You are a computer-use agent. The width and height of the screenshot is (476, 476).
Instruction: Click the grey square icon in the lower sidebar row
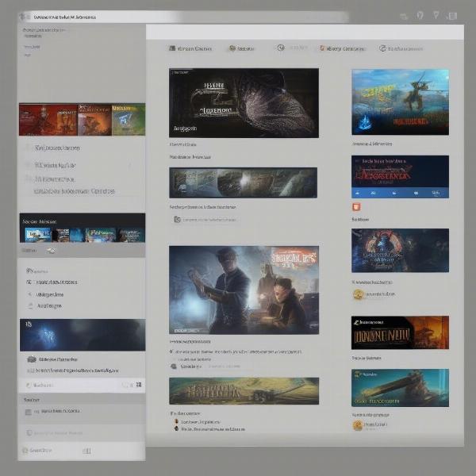tap(29, 412)
